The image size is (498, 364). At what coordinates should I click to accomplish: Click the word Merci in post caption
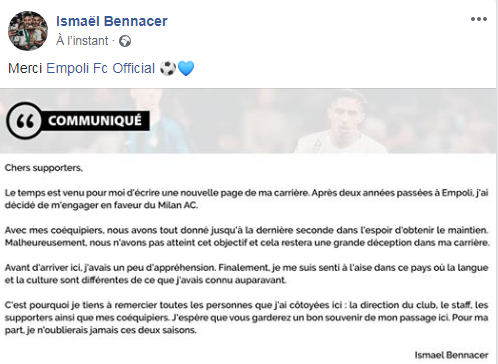click(x=25, y=68)
